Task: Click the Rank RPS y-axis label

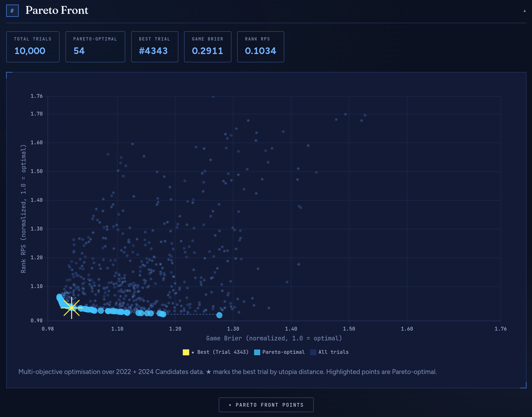Action: [x=23, y=209]
